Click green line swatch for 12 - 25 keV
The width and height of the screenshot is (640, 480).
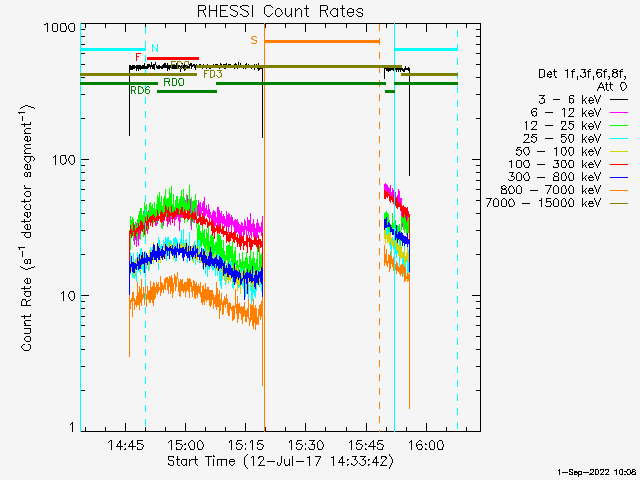(618, 125)
